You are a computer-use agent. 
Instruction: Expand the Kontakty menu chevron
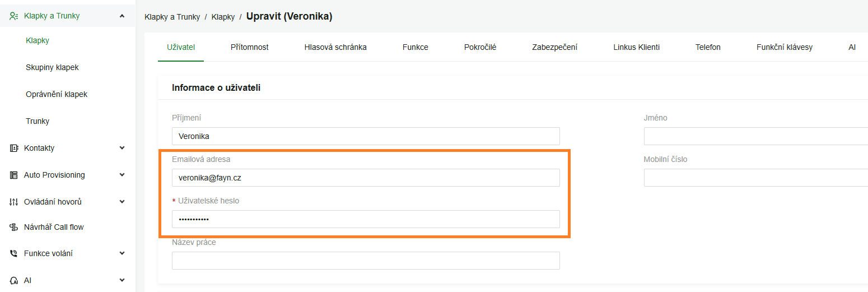[122, 148]
